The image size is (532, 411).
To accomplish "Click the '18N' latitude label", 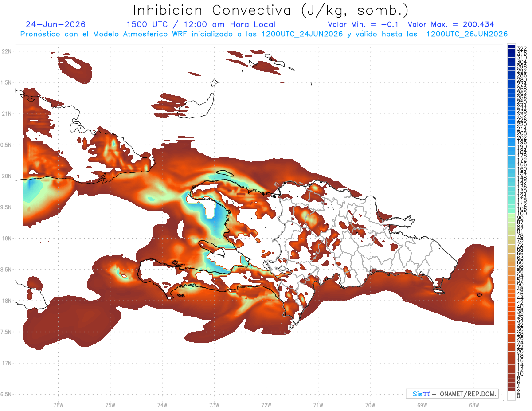I will coord(7,301).
